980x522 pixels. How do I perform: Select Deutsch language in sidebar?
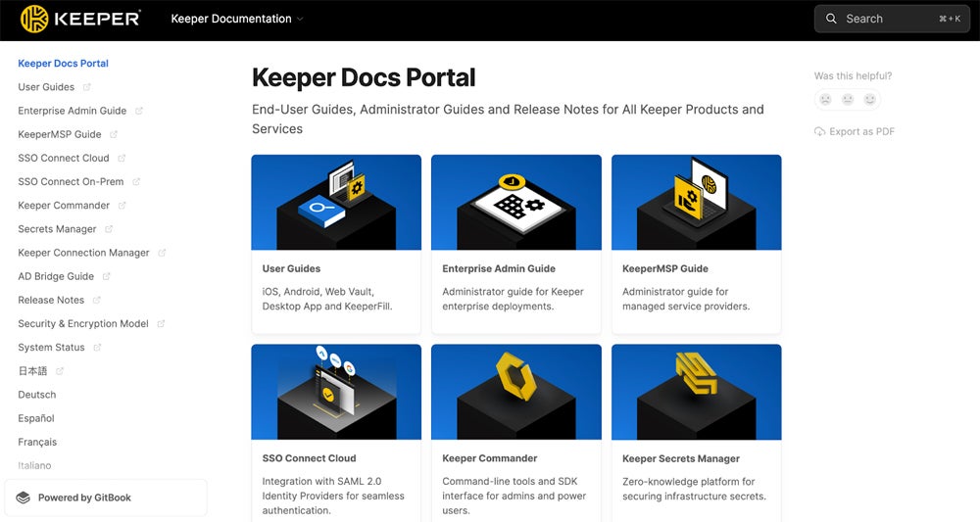click(x=37, y=395)
